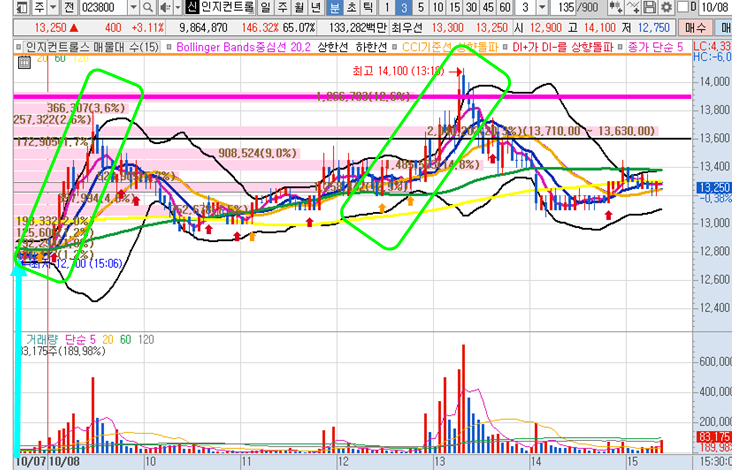The width and height of the screenshot is (732, 470).
Task: Click the 146.32% volume ratio text
Action: pos(260,28)
